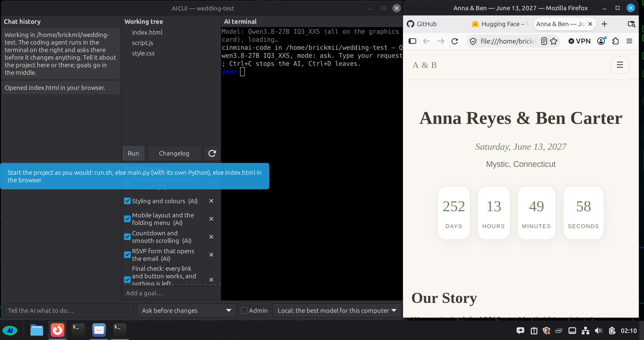Open the Changelog
The height and width of the screenshot is (340, 644).
pyautogui.click(x=174, y=153)
